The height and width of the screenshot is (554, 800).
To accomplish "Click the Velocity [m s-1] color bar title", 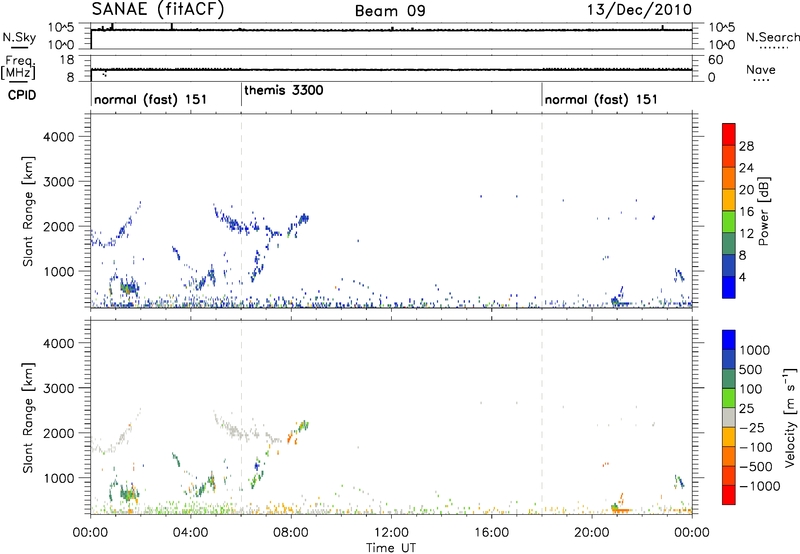I will click(790, 418).
